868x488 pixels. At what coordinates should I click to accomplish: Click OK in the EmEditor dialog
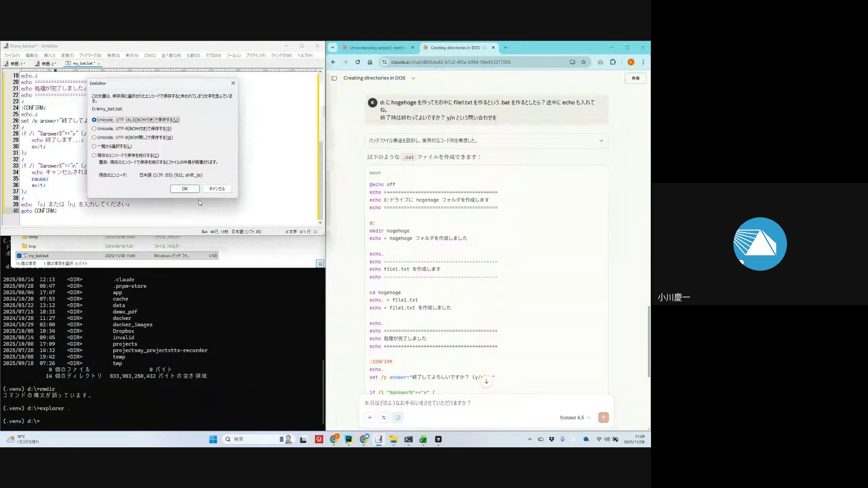click(x=185, y=189)
